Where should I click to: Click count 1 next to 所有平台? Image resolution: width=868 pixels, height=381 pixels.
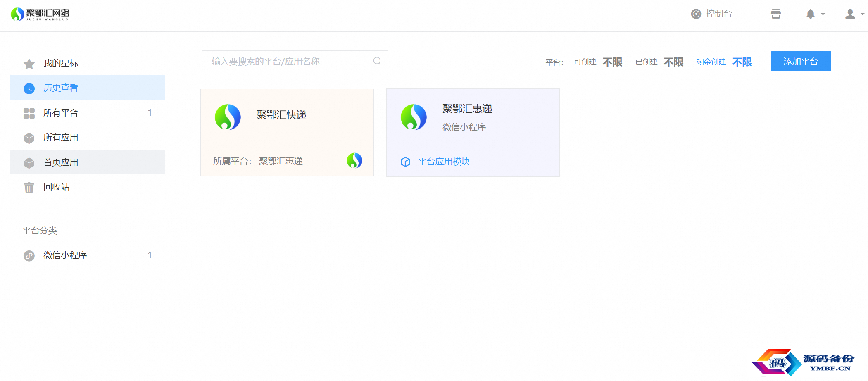(150, 113)
